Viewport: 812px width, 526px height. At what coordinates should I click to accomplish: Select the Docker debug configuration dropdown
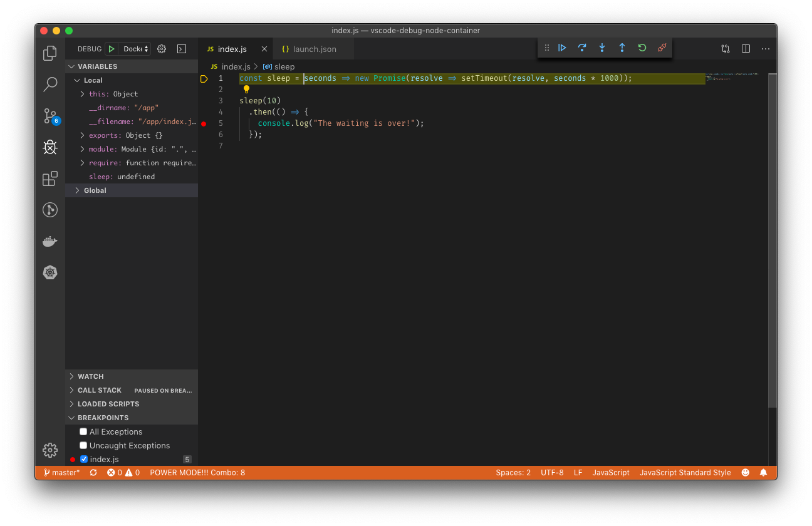136,49
